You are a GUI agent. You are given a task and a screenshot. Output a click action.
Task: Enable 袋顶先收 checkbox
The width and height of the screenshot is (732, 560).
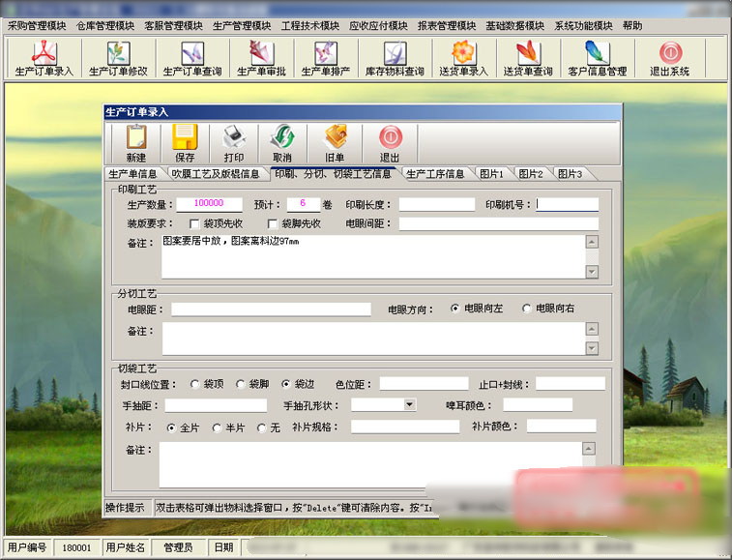pyautogui.click(x=194, y=224)
